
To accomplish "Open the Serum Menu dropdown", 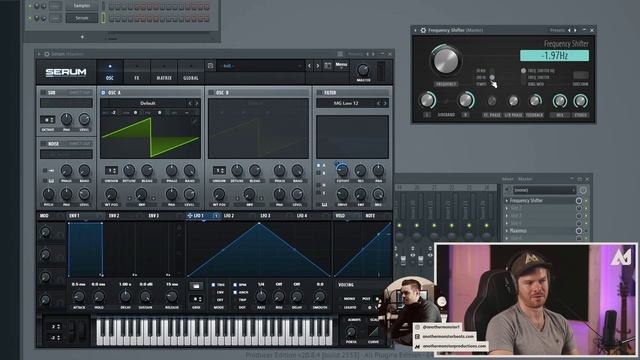I will point(341,65).
